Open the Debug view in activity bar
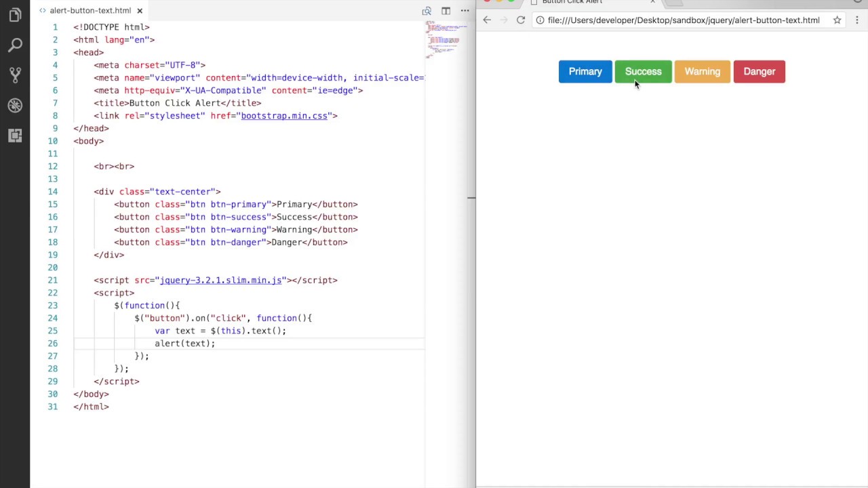 tap(15, 105)
